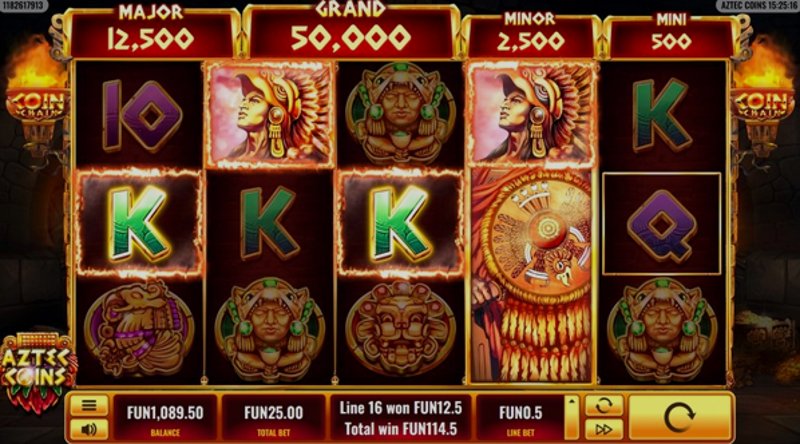This screenshot has width=800, height=444.
Task: Open the Minor 2,500 jackpot panel
Action: point(531,36)
